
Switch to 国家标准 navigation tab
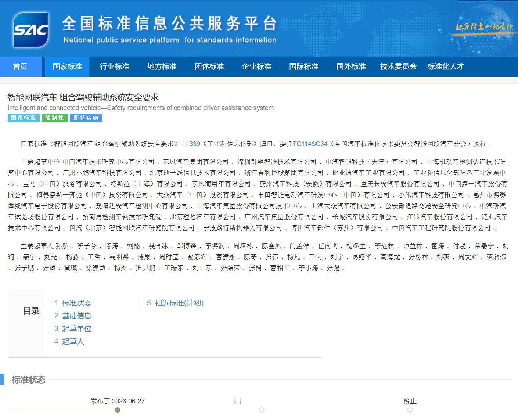tap(67, 66)
